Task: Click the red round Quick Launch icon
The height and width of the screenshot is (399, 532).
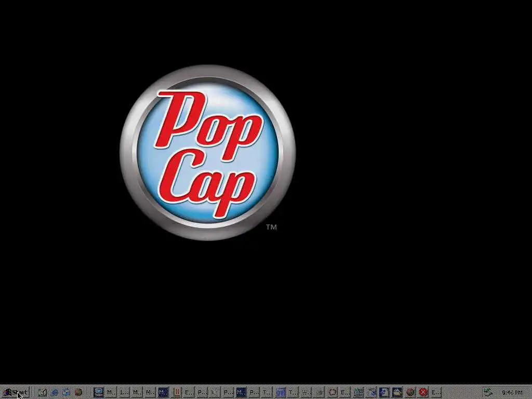Action: point(78,393)
